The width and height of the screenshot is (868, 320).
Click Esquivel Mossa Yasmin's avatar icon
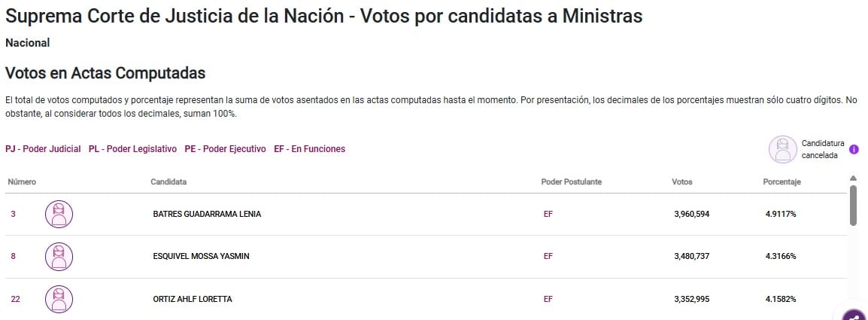[59, 257]
